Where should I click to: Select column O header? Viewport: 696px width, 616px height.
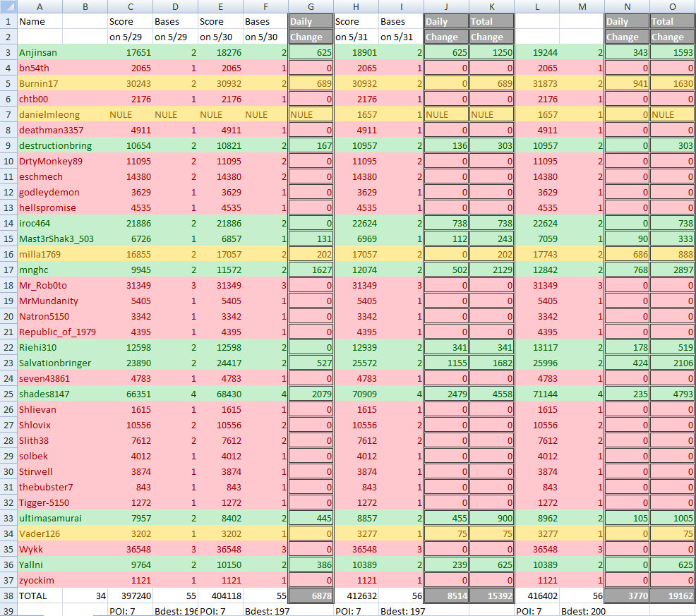(x=673, y=6)
